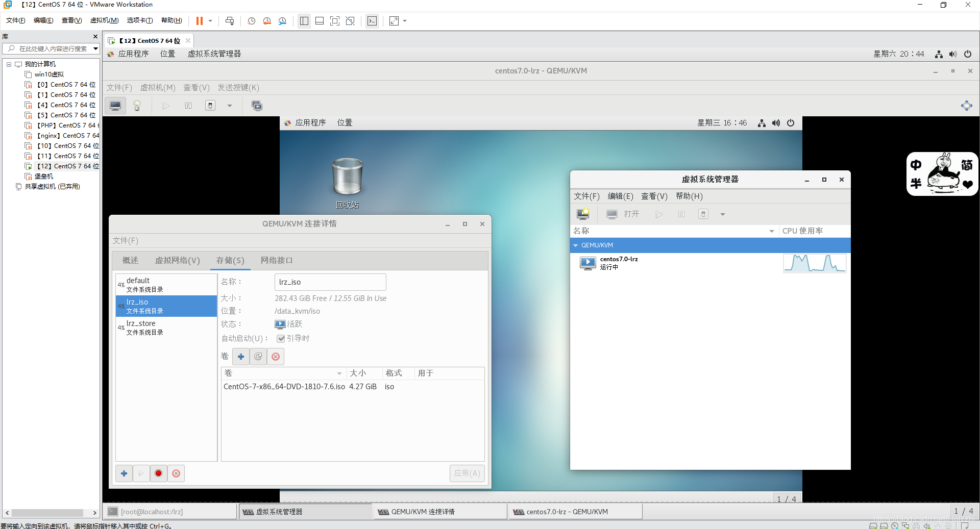Screen dimensions: 980x529
Task: Click the pool name input field
Action: coord(330,282)
